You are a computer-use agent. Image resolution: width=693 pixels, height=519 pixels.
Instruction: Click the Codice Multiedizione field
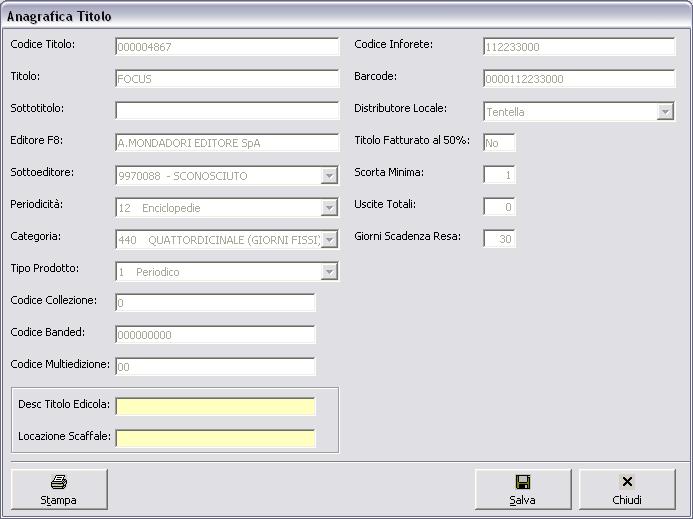click(x=215, y=366)
